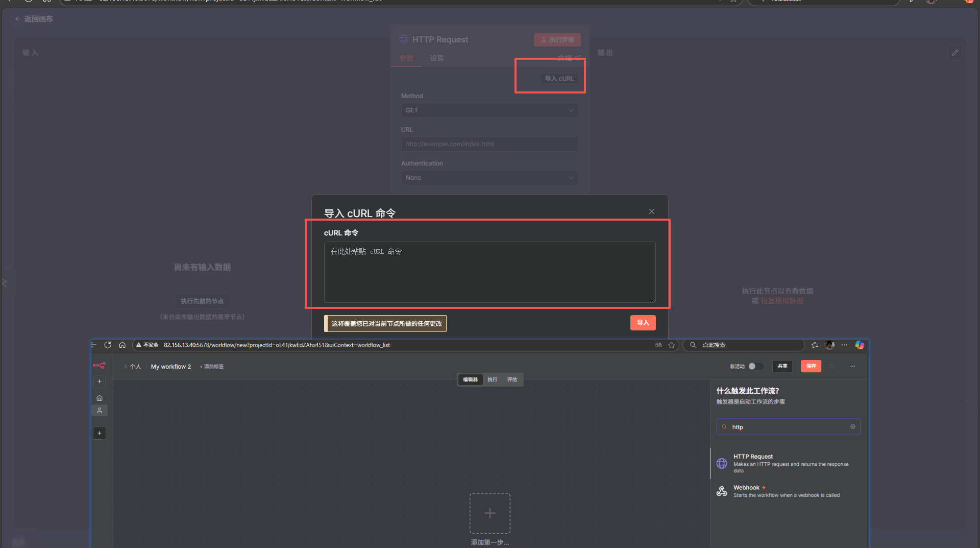Click the 尚未有输入数据 text
Screen dimensions: 980x548
point(202,267)
